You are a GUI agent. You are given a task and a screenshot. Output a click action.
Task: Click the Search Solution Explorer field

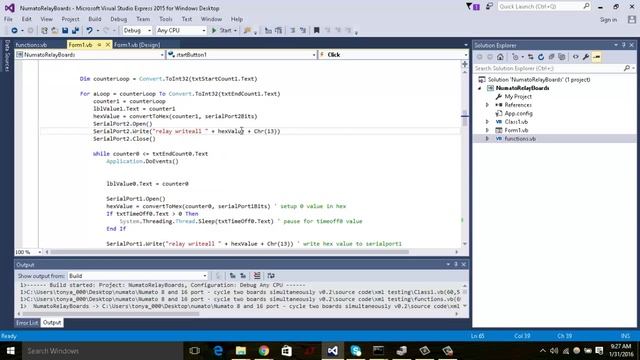pyautogui.click(x=554, y=69)
